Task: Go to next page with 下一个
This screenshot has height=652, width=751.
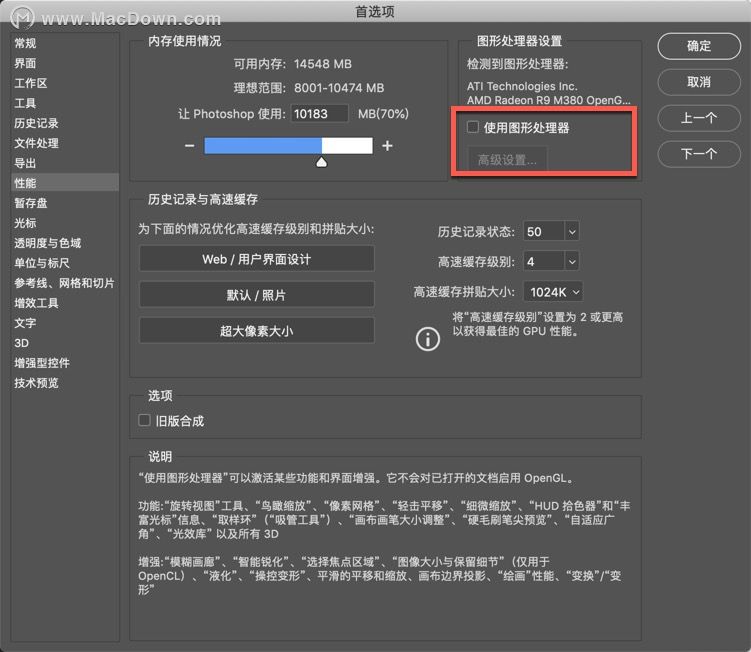Action: pyautogui.click(x=699, y=154)
